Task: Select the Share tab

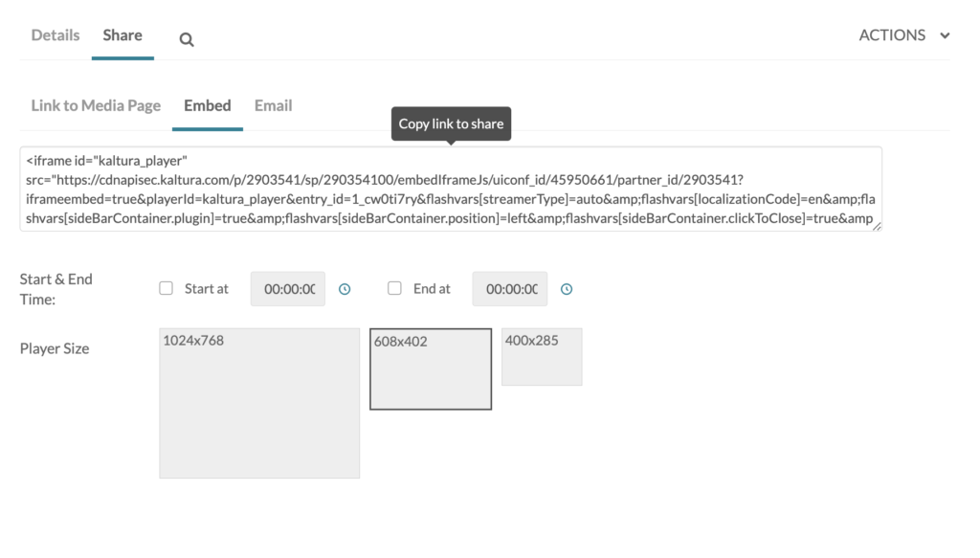Action: pos(122,35)
